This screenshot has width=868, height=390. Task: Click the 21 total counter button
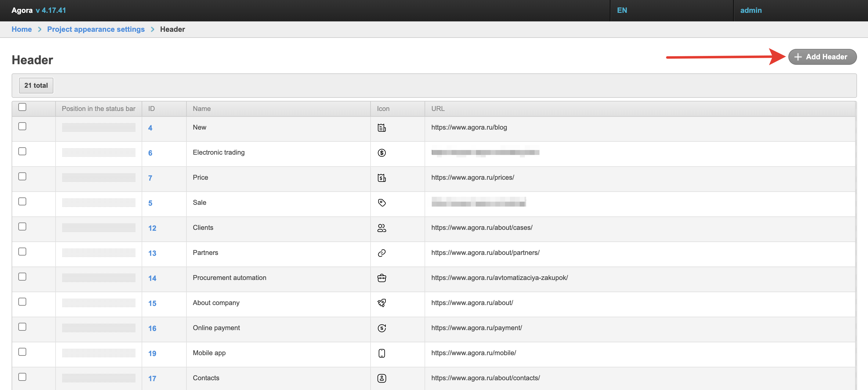[x=36, y=85]
